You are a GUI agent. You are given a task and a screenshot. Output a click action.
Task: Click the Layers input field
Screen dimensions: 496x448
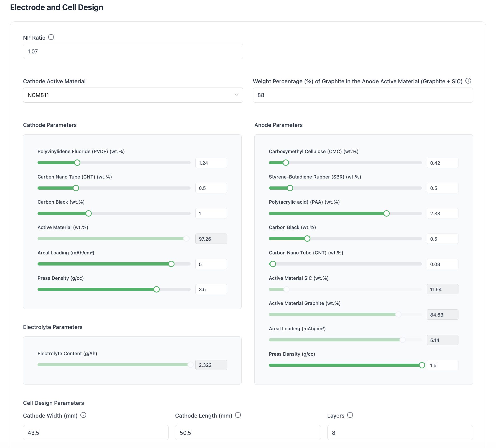400,433
